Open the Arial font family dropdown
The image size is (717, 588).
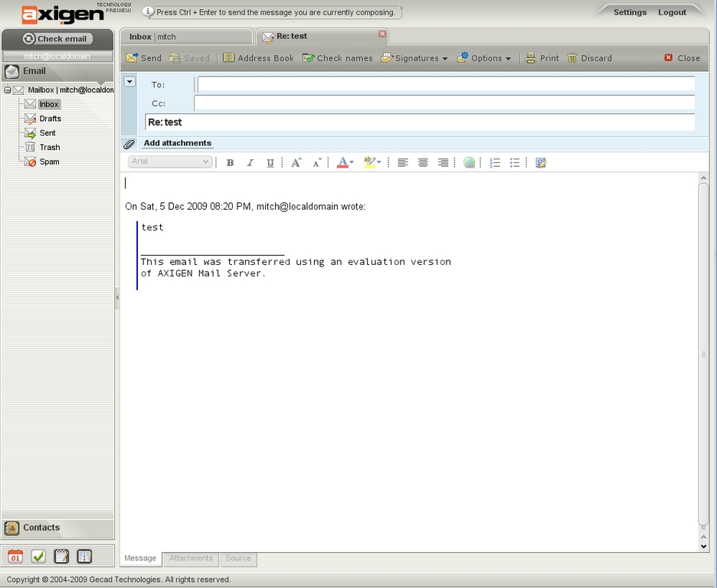click(x=169, y=162)
